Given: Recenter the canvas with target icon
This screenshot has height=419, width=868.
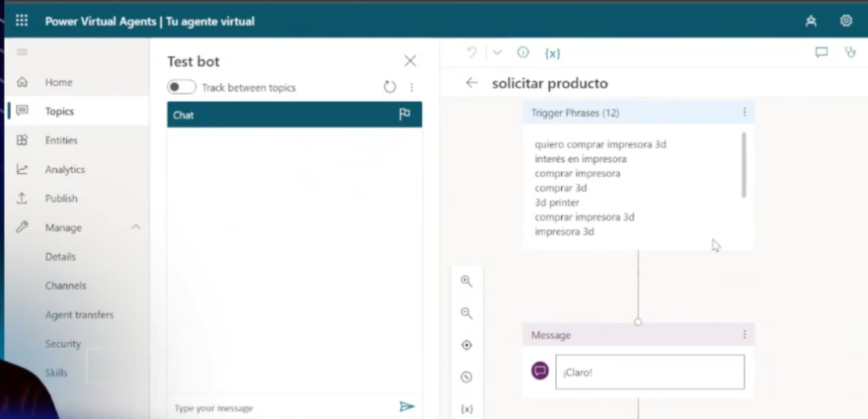Looking at the screenshot, I should 467,344.
